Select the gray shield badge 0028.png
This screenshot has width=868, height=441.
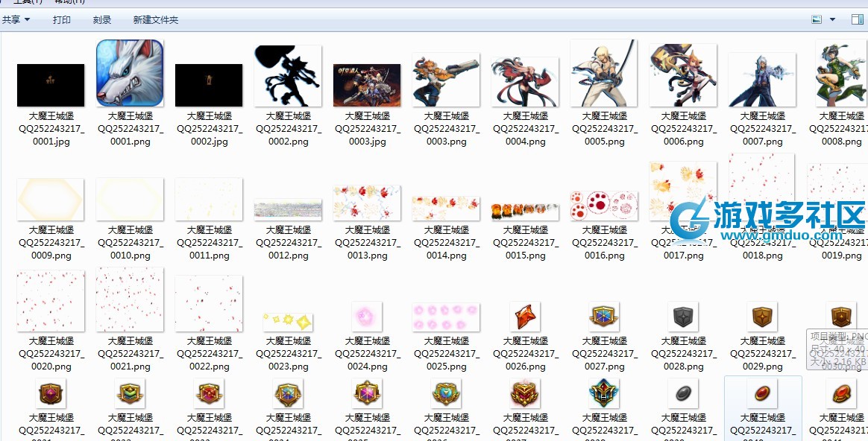(x=683, y=317)
